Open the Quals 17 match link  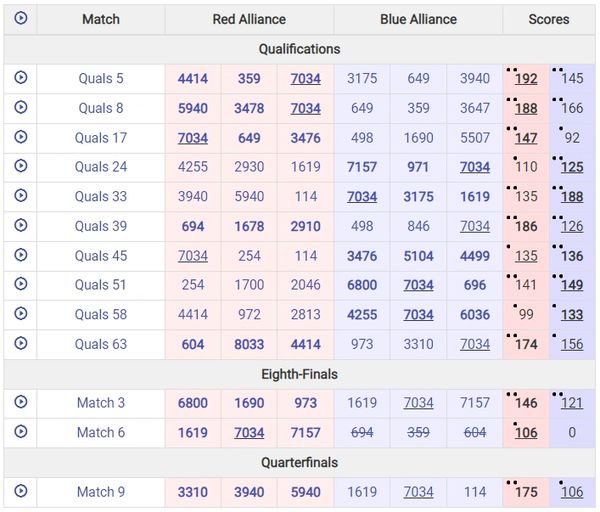coord(101,138)
